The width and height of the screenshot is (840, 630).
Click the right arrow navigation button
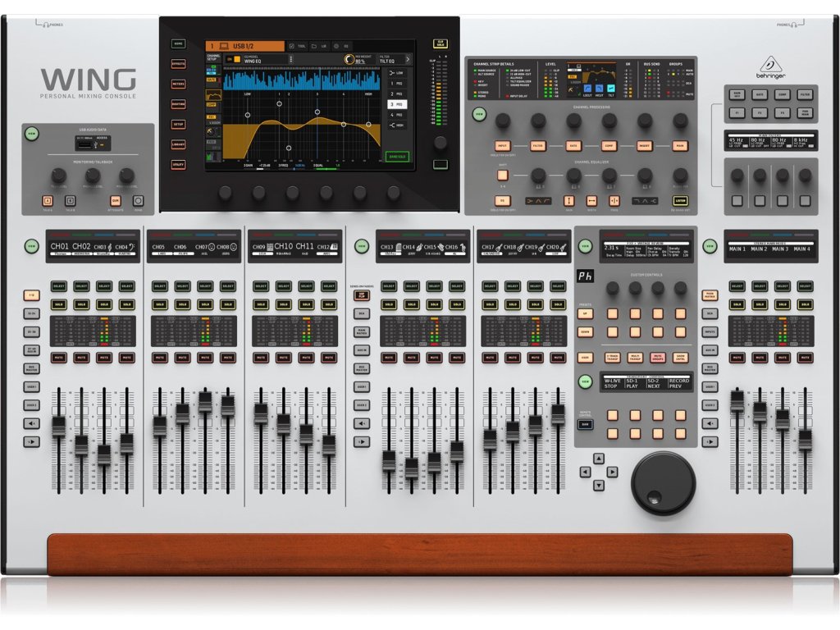pyautogui.click(x=612, y=472)
